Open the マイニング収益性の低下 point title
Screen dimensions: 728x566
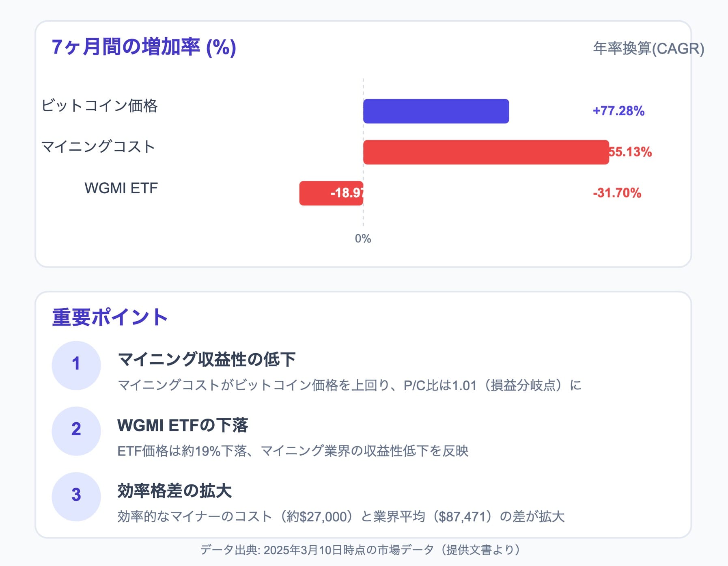[207, 359]
